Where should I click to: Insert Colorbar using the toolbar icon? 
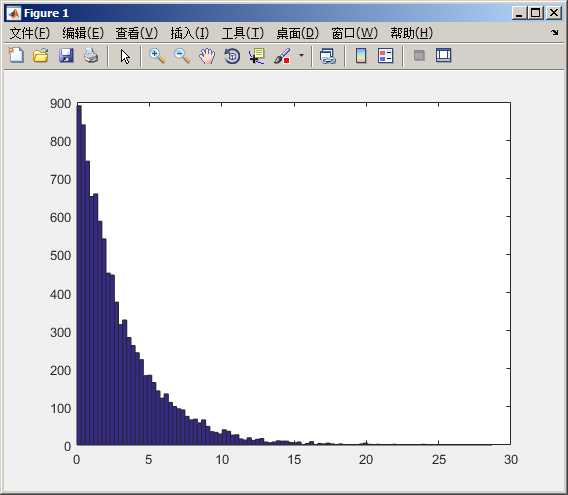coord(361,56)
